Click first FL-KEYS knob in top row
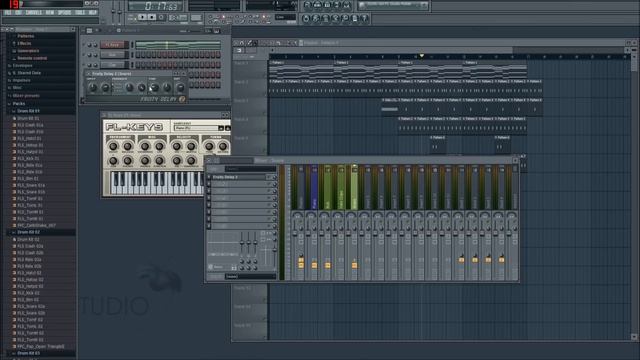Viewport: 640px width, 360px height. click(113, 146)
